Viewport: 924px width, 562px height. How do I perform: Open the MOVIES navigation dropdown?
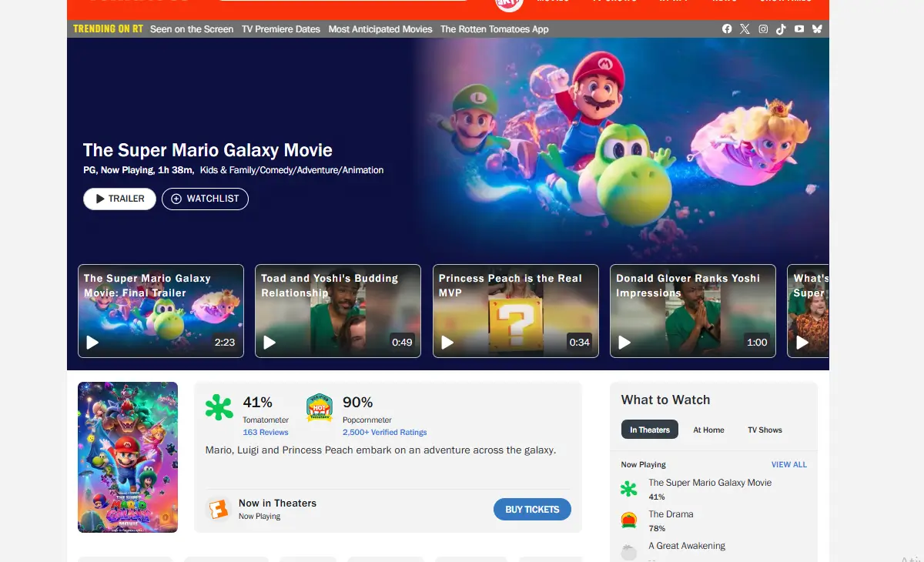[x=553, y=2]
